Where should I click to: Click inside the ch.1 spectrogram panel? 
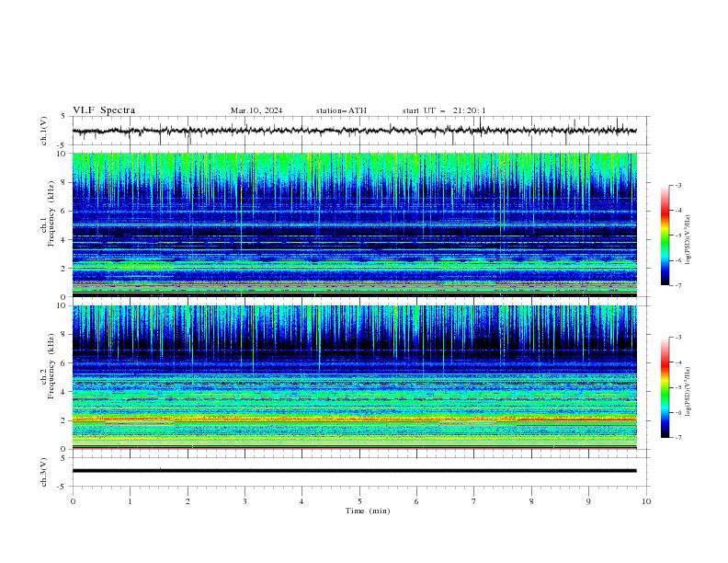pyautogui.click(x=355, y=224)
